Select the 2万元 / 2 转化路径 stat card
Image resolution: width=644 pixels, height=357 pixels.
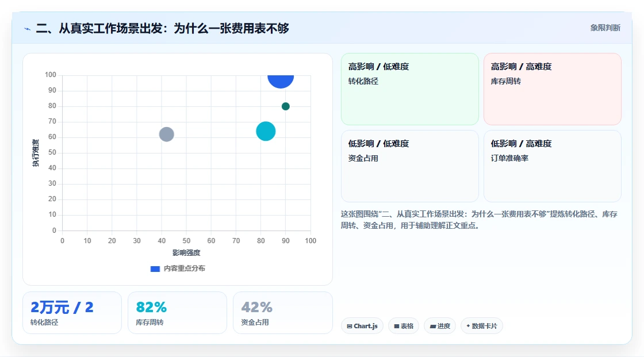coord(72,313)
